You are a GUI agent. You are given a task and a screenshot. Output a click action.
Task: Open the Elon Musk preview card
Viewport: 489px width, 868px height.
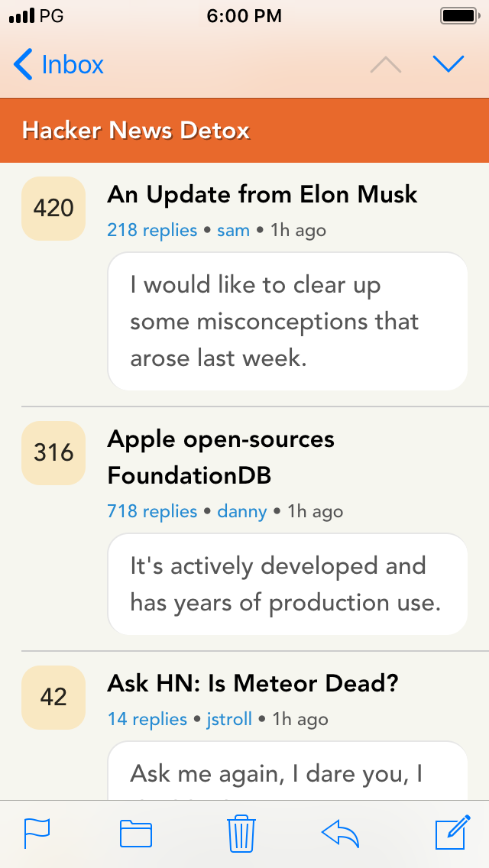[x=287, y=321]
